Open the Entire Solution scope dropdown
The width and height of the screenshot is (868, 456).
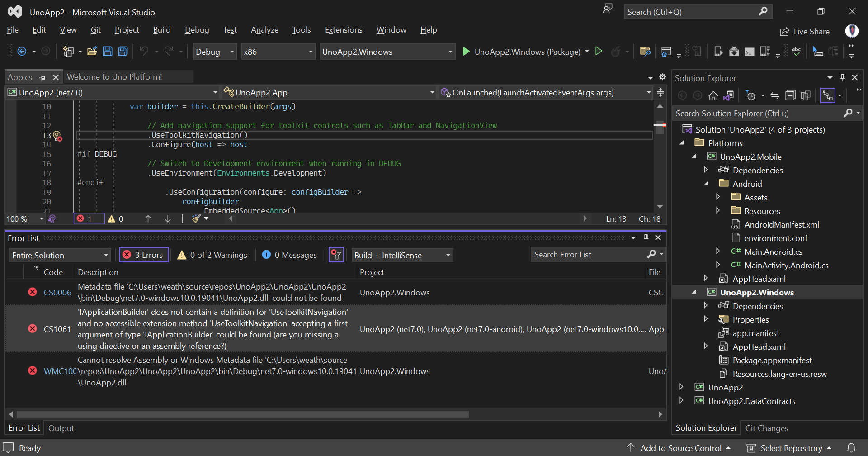click(60, 255)
